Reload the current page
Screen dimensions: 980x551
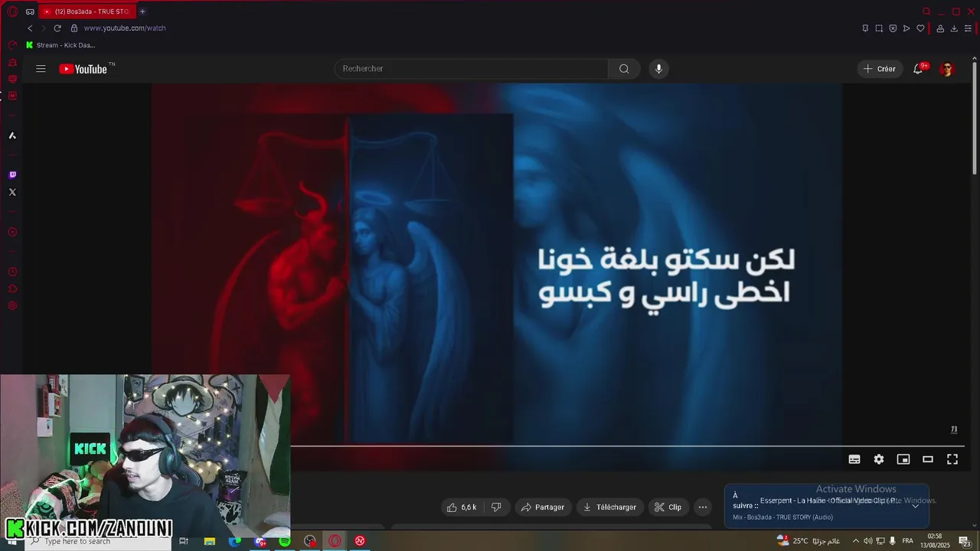[57, 28]
